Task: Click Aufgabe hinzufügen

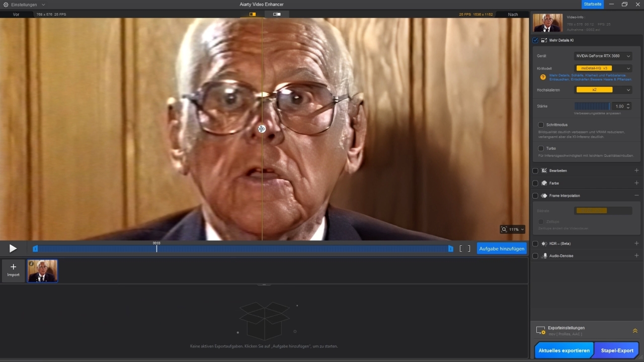Action: [502, 248]
